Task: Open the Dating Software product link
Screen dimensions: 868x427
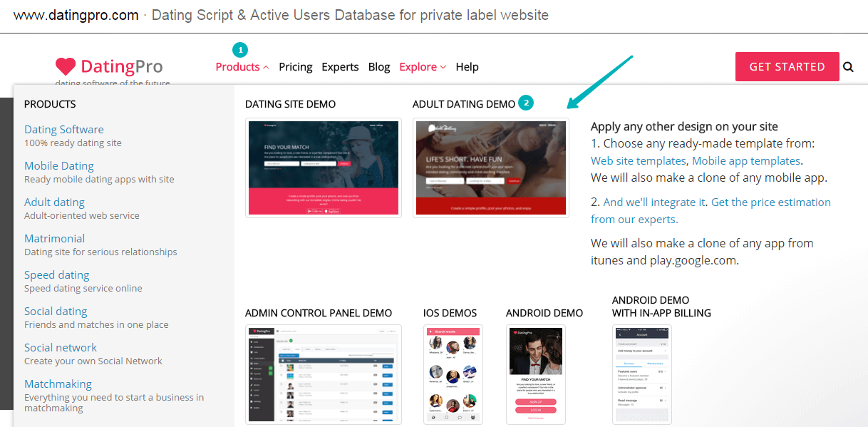Action: point(64,129)
